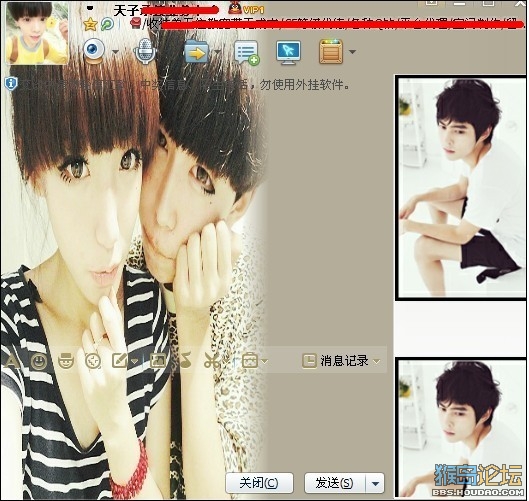
Task: Enable handwriting input pencil icon
Action: [120, 361]
